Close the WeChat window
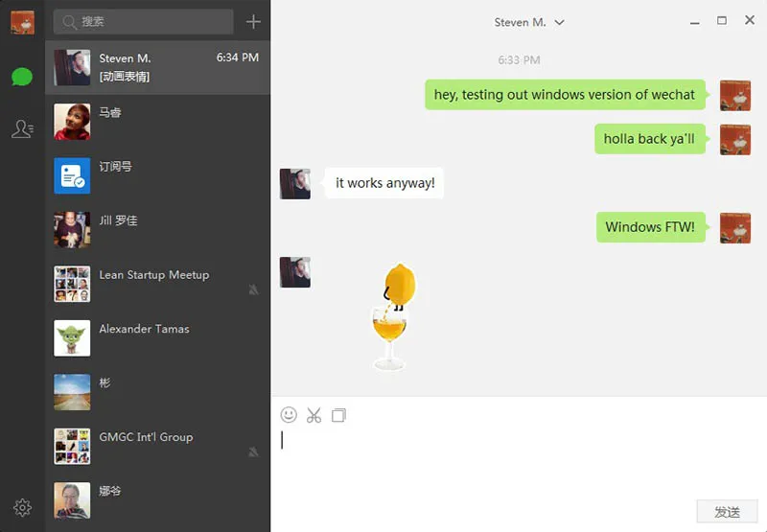The height and width of the screenshot is (532, 767). [x=750, y=20]
